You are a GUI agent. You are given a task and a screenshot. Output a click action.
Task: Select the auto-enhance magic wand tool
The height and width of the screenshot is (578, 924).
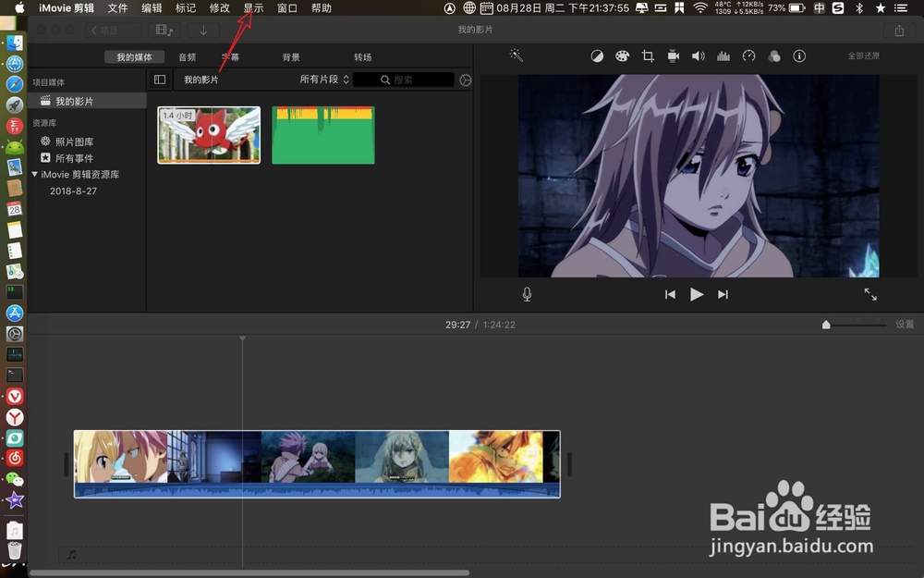tap(516, 55)
